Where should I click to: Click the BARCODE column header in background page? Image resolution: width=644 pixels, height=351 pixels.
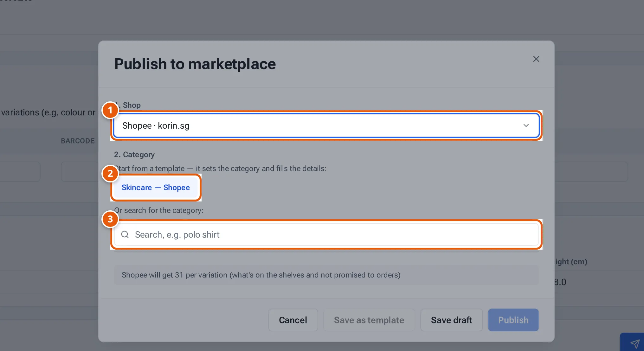(78, 141)
